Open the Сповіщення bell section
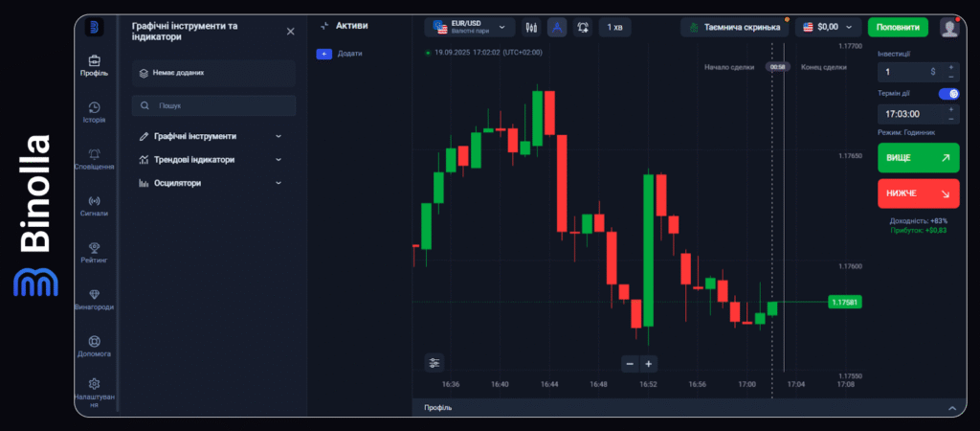Image resolution: width=980 pixels, height=431 pixels. pos(95,160)
